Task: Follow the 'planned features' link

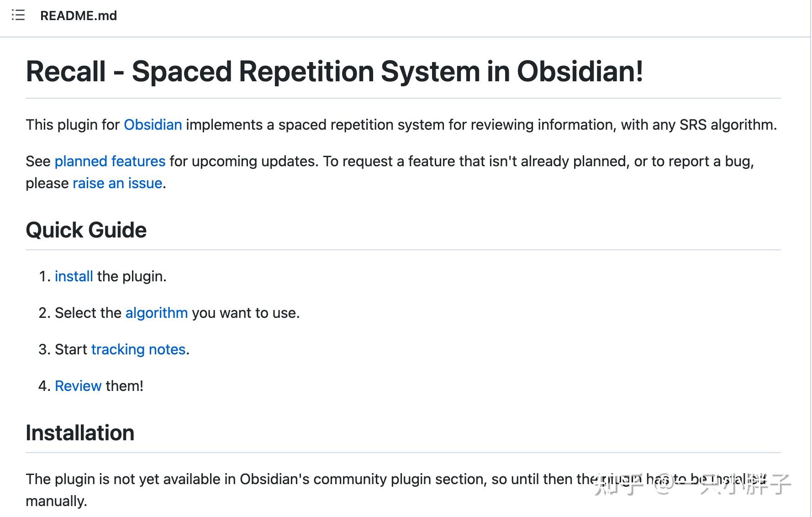Action: click(110, 161)
